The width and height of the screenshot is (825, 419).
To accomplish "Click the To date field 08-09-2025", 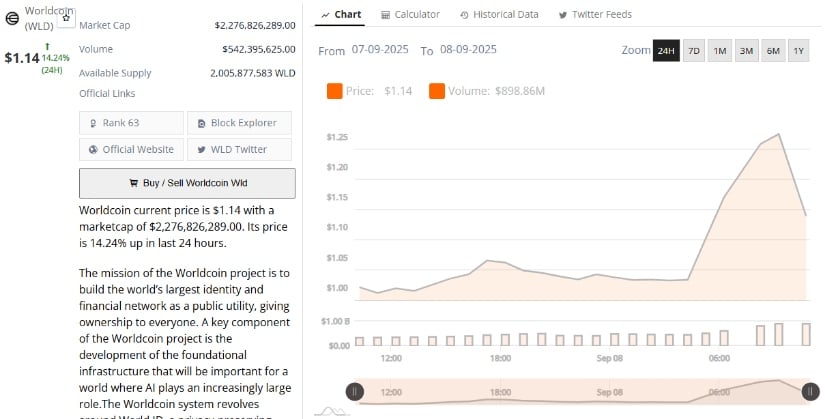I will click(x=468, y=49).
